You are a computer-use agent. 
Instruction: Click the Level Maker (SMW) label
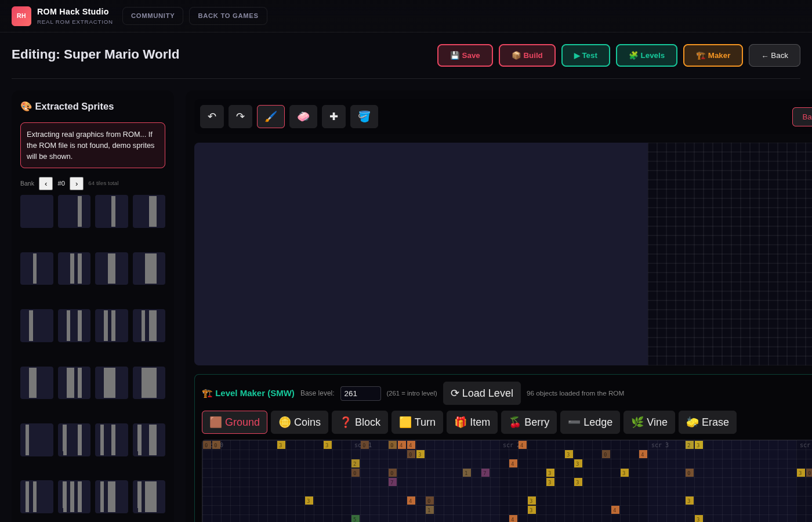pyautogui.click(x=248, y=393)
